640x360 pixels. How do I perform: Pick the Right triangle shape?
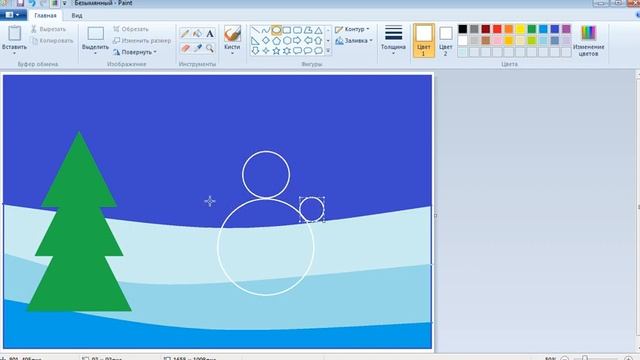255,40
